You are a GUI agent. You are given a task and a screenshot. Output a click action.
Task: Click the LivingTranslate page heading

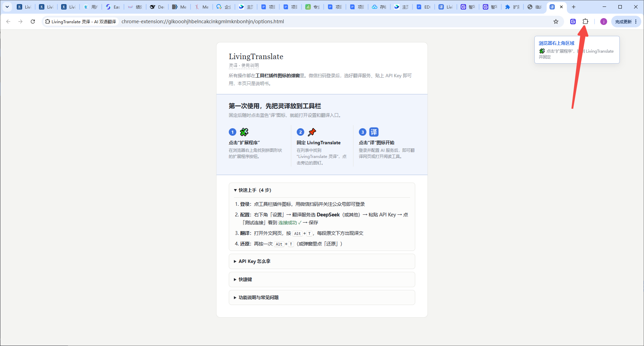(x=256, y=56)
